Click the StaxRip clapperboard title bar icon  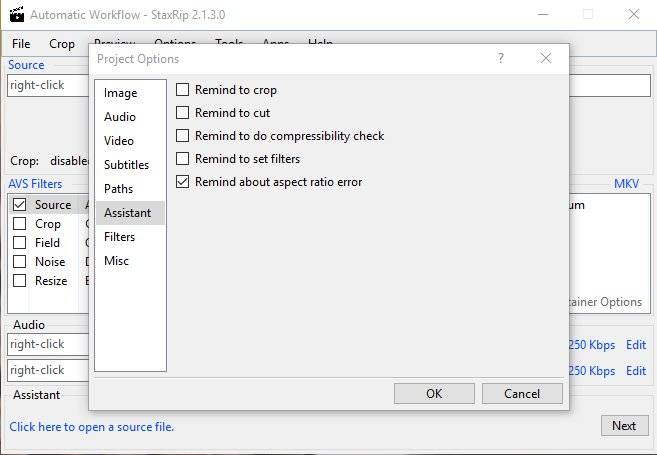[x=14, y=15]
